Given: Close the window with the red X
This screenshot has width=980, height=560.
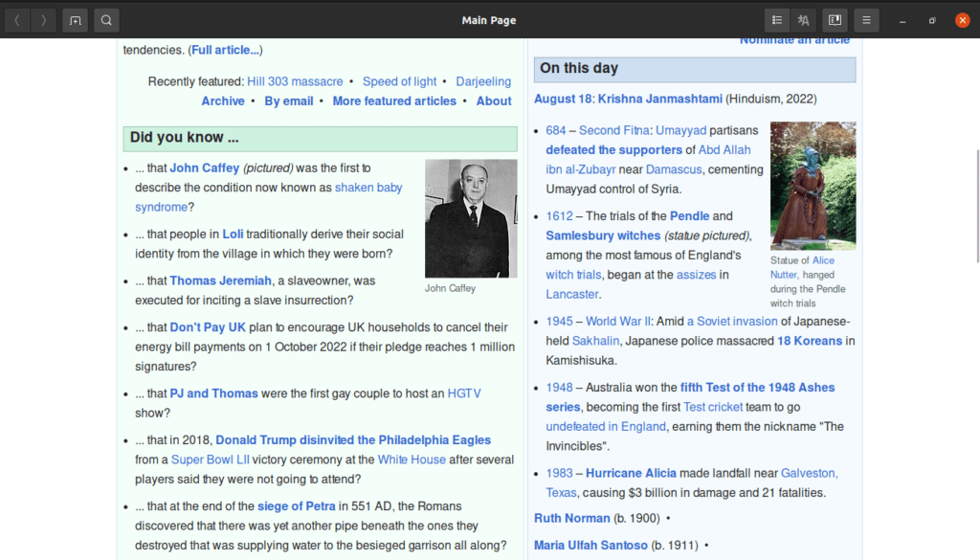Looking at the screenshot, I should click(x=963, y=20).
